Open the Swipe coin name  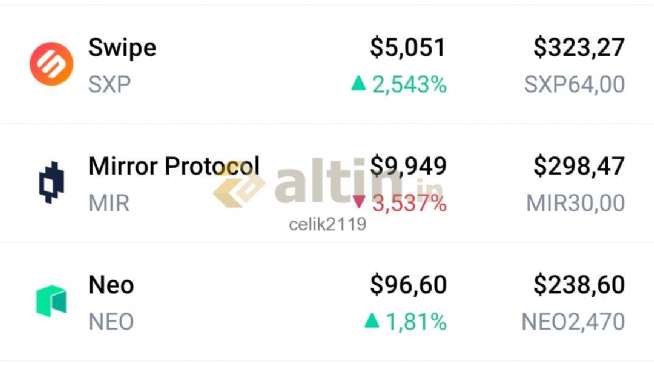[x=122, y=48]
